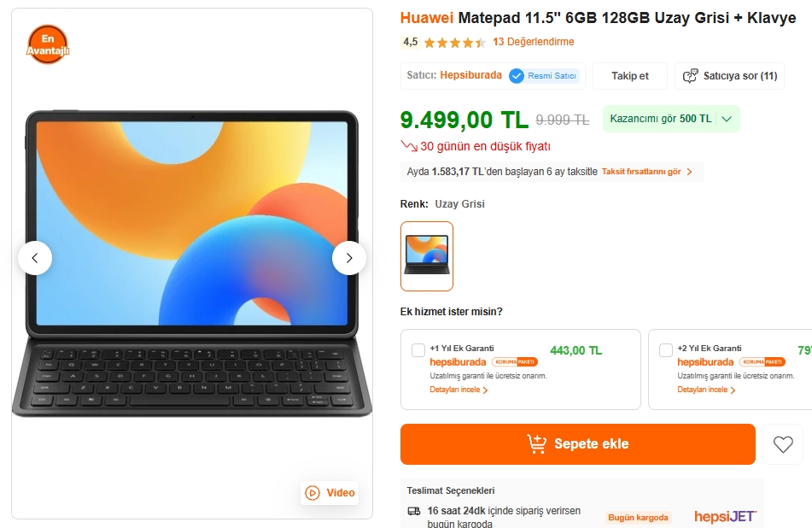This screenshot has height=528, width=812.
Task: Check the +2 Yıl Ek Garanti box
Action: (665, 349)
